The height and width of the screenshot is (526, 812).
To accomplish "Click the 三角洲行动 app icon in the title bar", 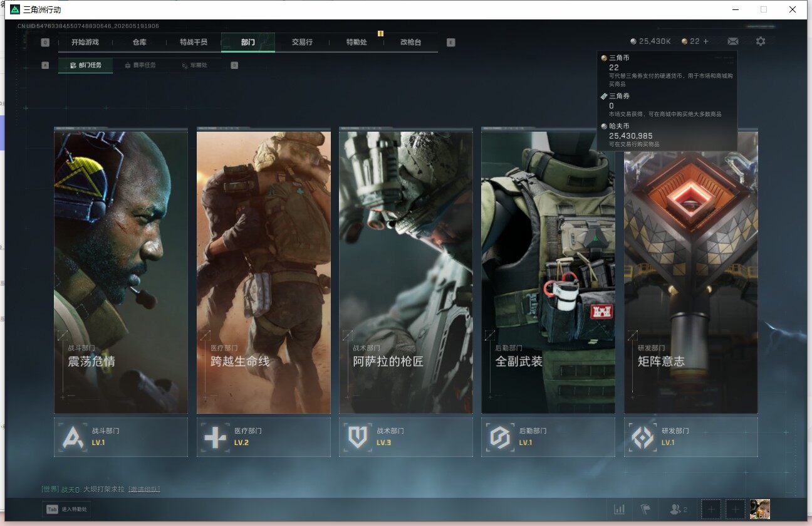I will pyautogui.click(x=15, y=9).
